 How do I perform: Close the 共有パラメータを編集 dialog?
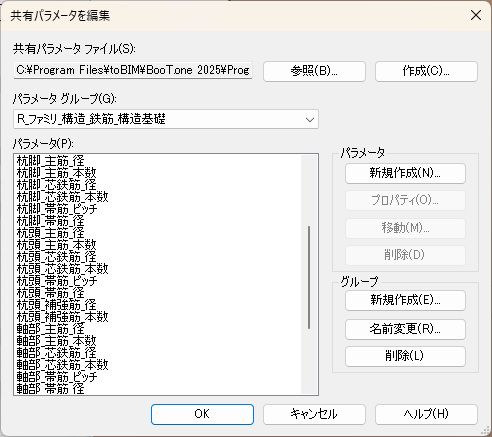click(476, 15)
